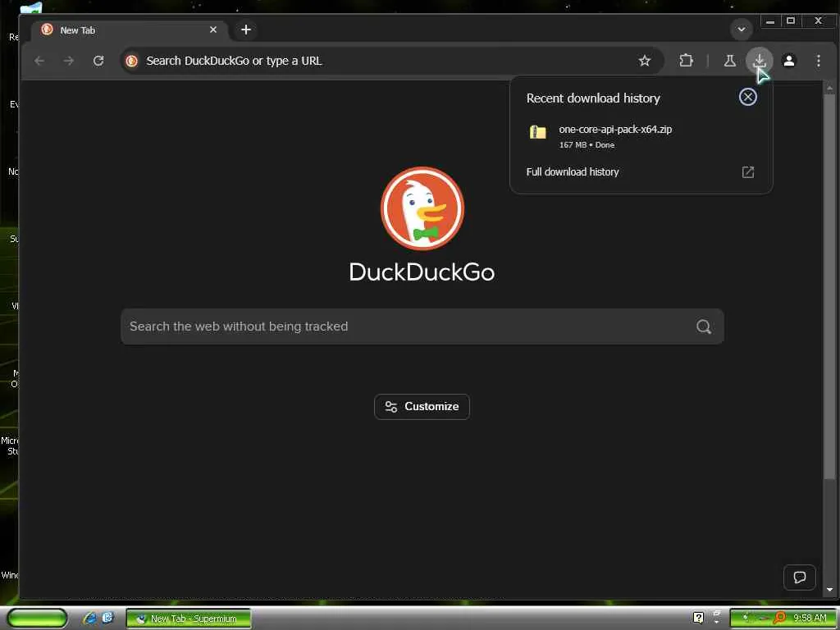This screenshot has height=630, width=840.
Task: Open the experiments flask icon
Action: (x=729, y=61)
